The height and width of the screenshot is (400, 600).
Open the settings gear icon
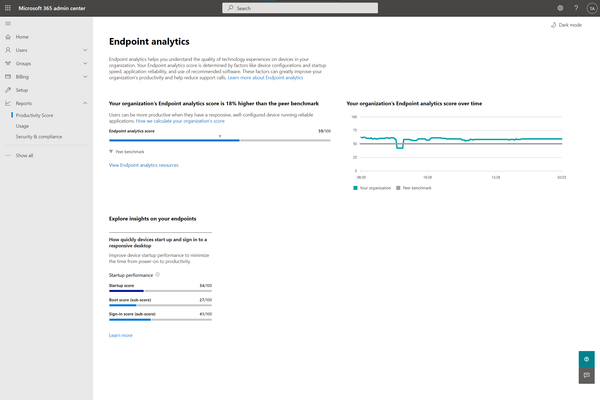[560, 8]
